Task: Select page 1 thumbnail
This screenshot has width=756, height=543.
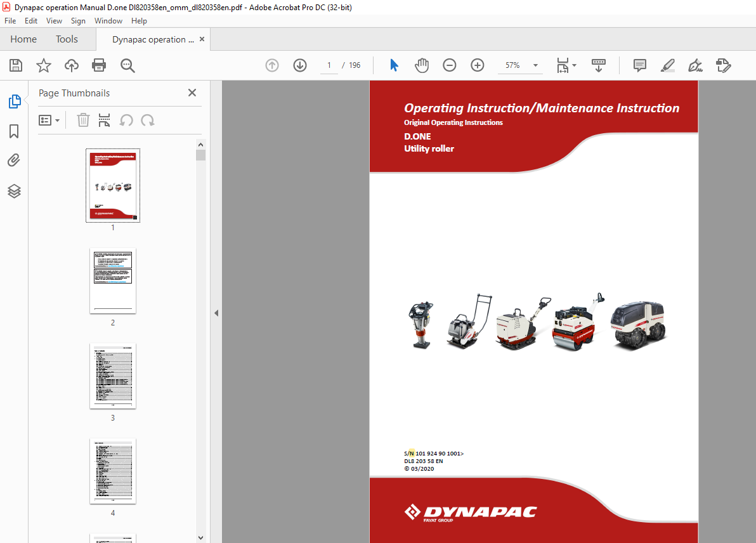Action: click(113, 186)
